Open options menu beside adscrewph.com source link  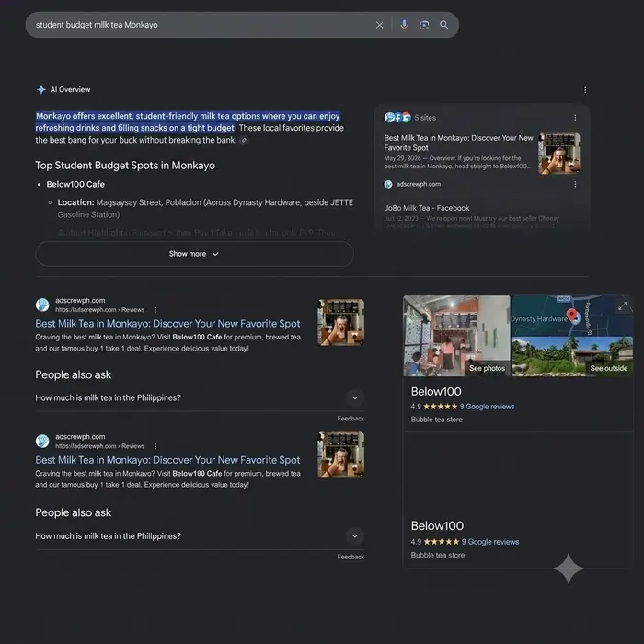(x=575, y=184)
